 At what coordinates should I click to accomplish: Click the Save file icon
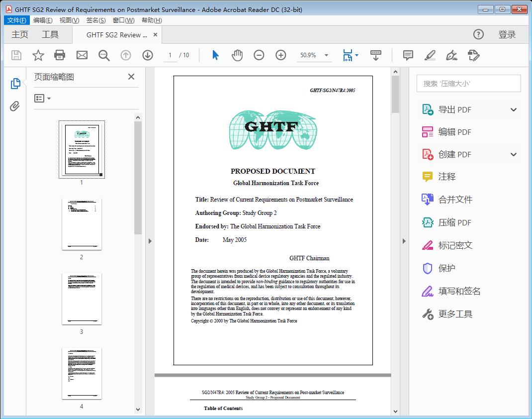[x=16, y=55]
